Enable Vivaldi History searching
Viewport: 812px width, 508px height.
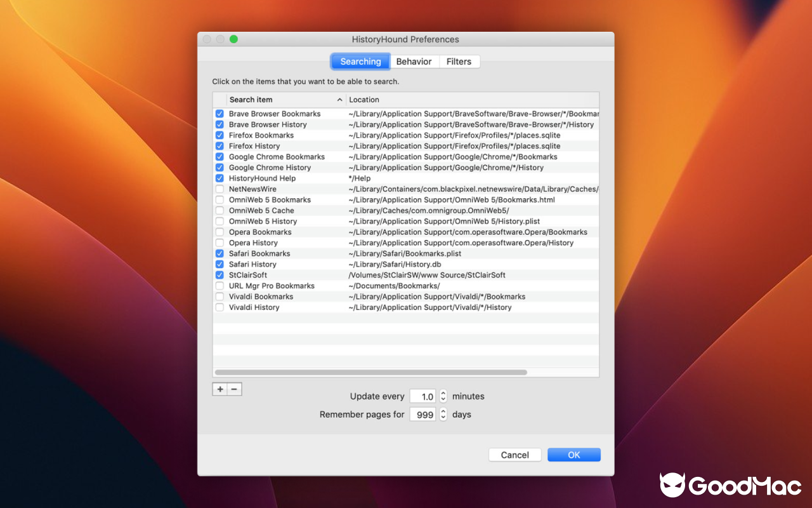pyautogui.click(x=219, y=307)
